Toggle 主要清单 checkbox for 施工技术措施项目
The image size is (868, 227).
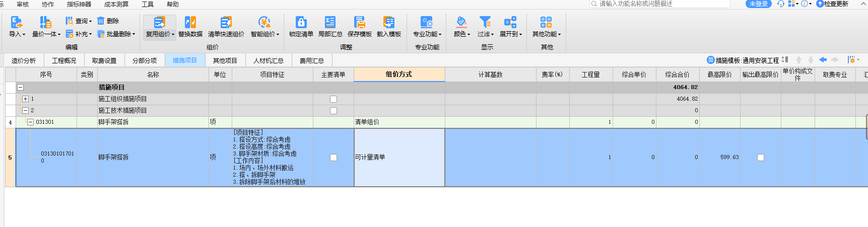click(333, 111)
